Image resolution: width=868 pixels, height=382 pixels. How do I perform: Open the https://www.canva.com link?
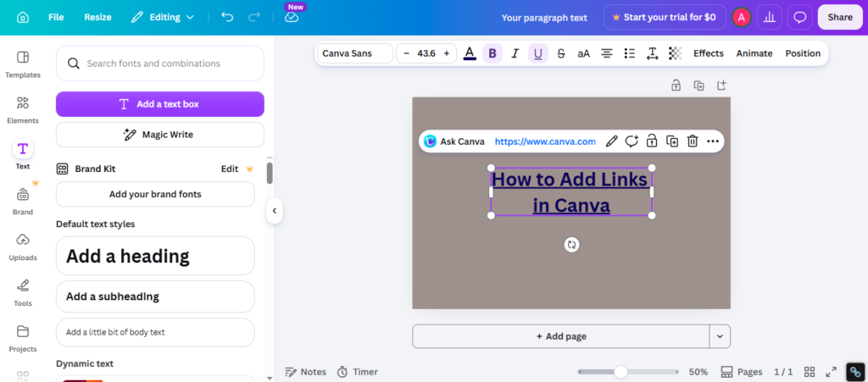[x=545, y=141]
